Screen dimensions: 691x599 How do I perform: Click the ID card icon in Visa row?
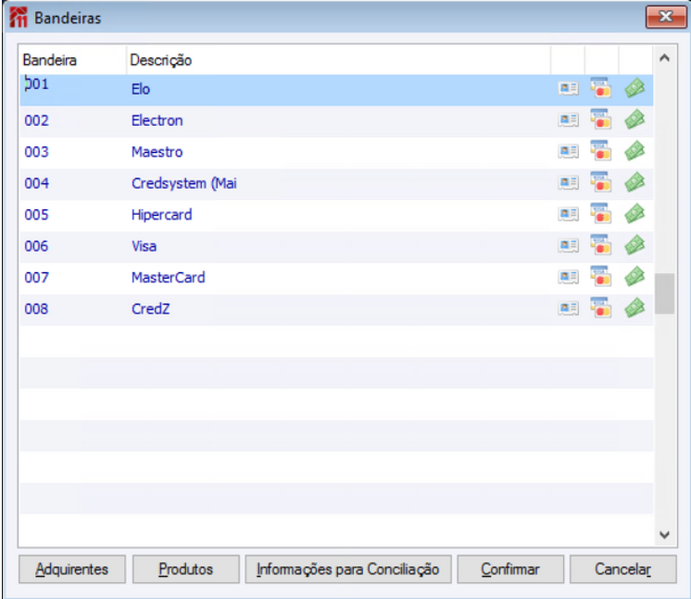(568, 246)
